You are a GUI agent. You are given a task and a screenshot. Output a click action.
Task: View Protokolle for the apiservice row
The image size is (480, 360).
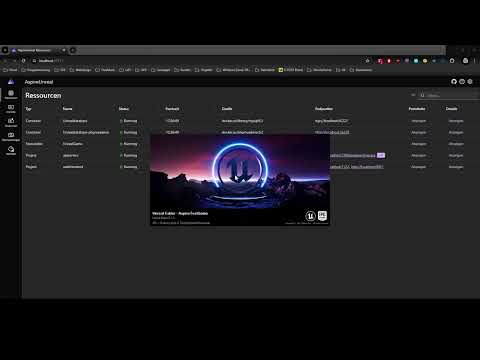click(x=419, y=156)
